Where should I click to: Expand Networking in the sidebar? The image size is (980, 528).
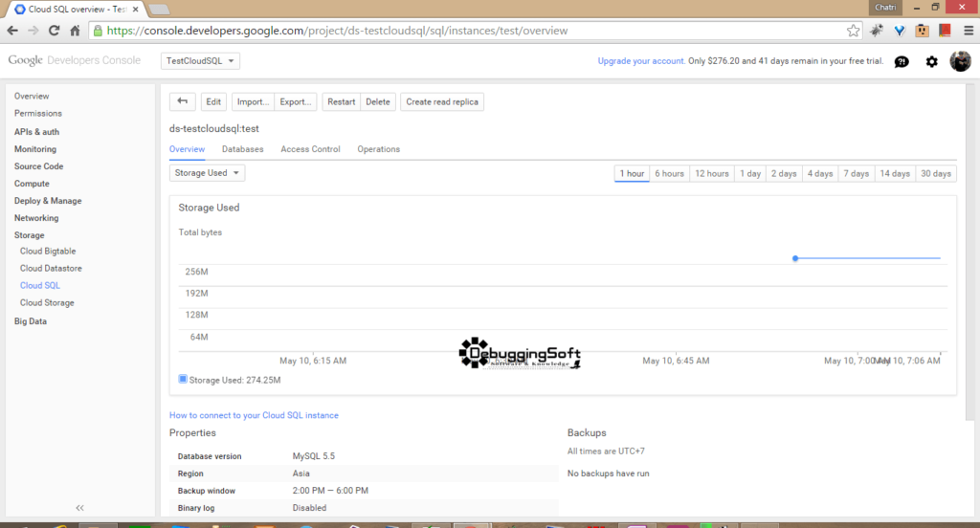[x=36, y=218]
